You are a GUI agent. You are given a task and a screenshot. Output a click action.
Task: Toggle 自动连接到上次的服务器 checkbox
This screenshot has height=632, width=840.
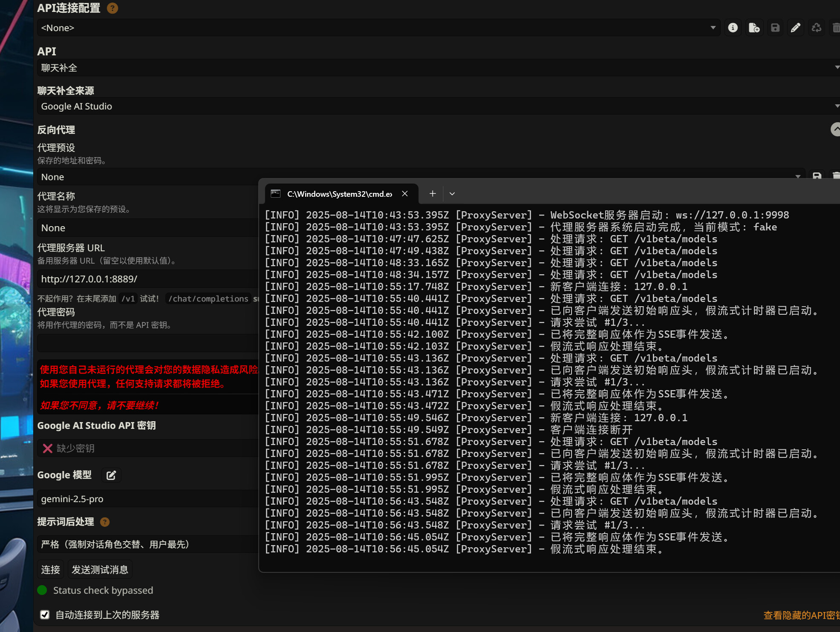(45, 615)
